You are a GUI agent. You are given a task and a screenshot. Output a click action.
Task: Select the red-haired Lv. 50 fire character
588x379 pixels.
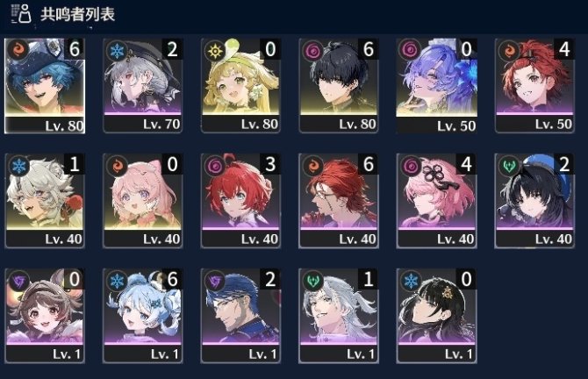coord(534,86)
